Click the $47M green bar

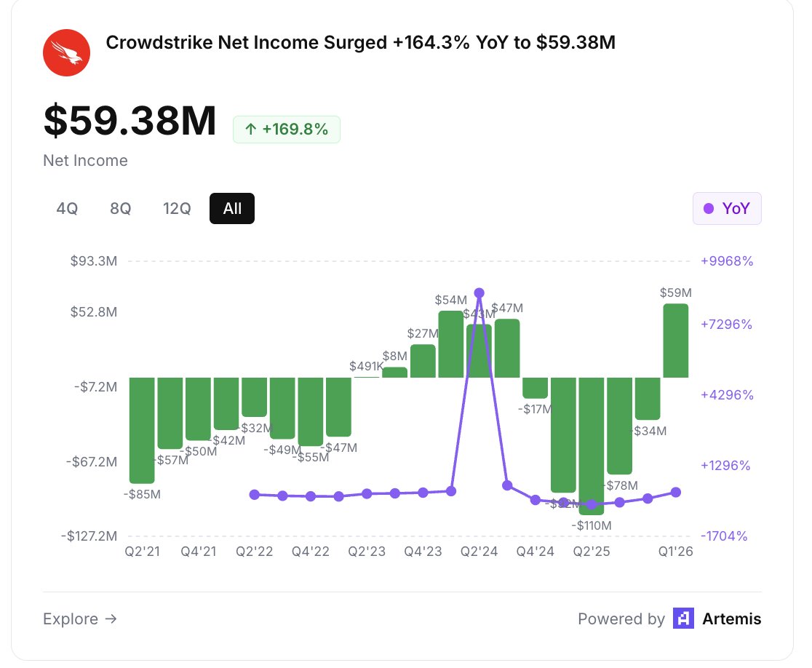click(x=507, y=349)
